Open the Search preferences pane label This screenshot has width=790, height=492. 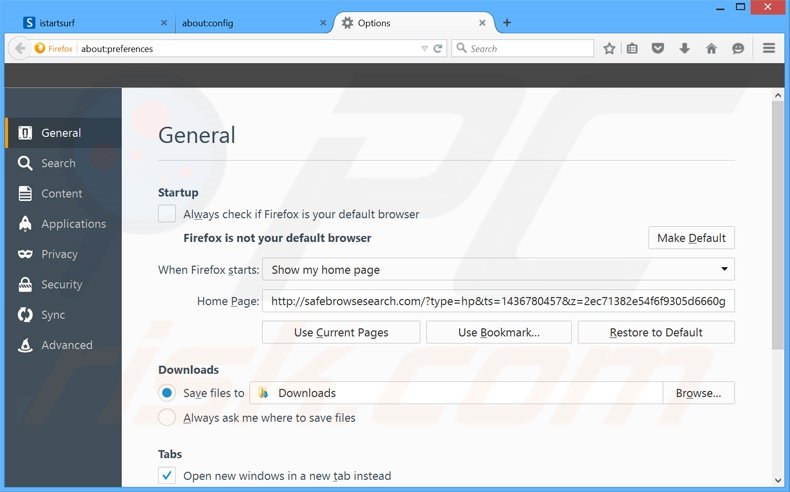58,163
